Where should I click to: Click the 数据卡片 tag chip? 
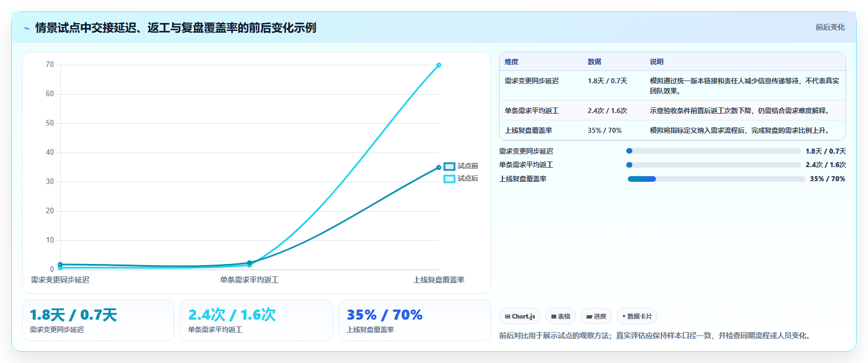[637, 316]
